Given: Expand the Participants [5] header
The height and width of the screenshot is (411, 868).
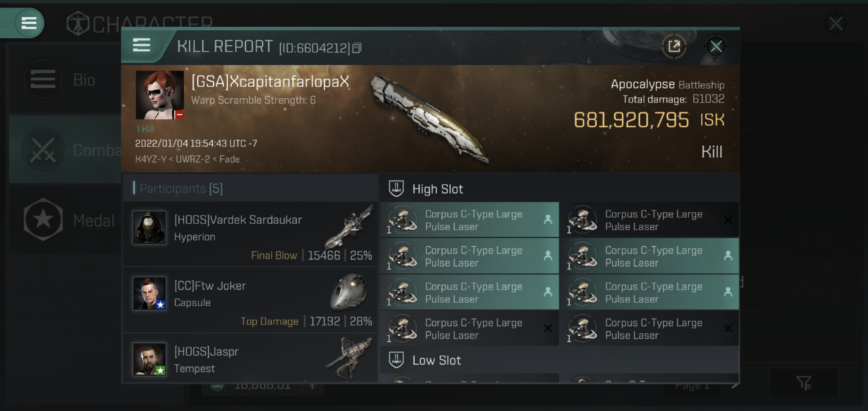Looking at the screenshot, I should (x=181, y=188).
